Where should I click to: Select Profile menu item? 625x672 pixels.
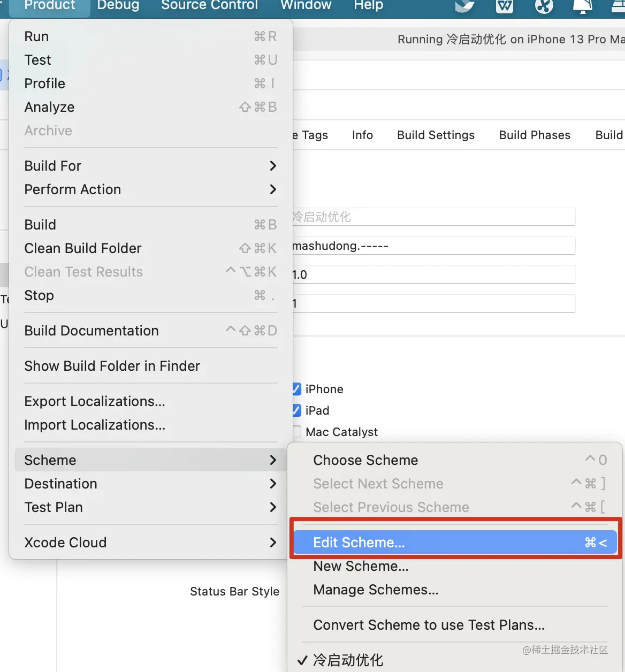point(151,83)
